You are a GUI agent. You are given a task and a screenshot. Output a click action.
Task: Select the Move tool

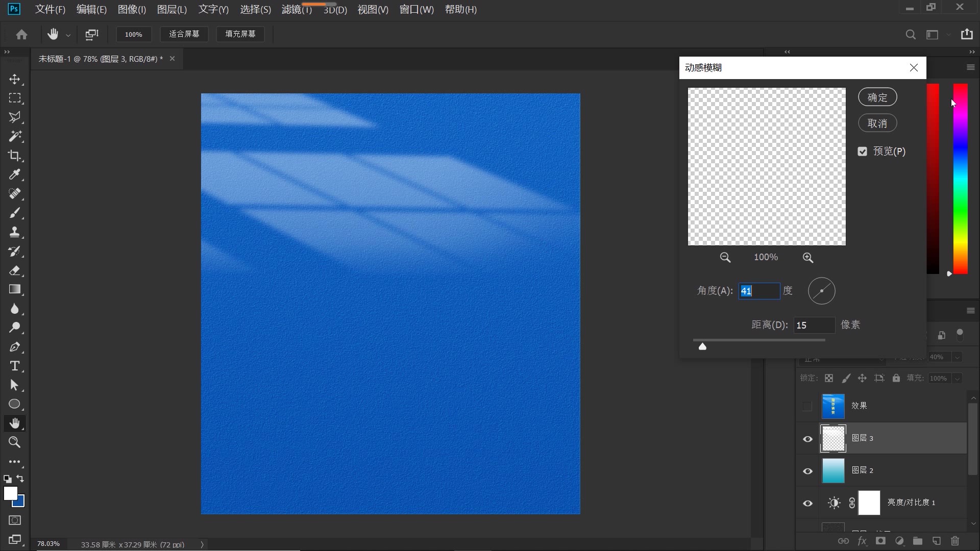tap(14, 79)
